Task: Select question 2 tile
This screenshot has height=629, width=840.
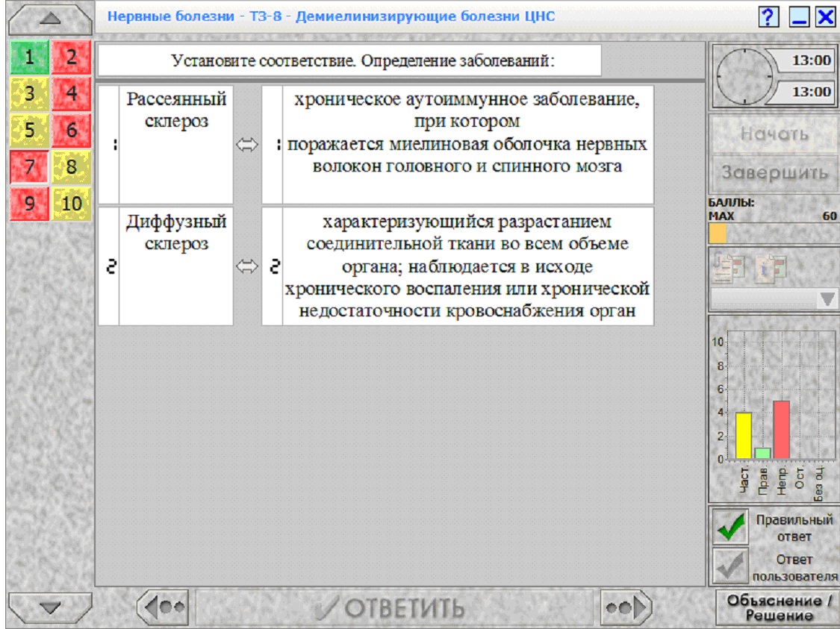Action: click(x=71, y=57)
